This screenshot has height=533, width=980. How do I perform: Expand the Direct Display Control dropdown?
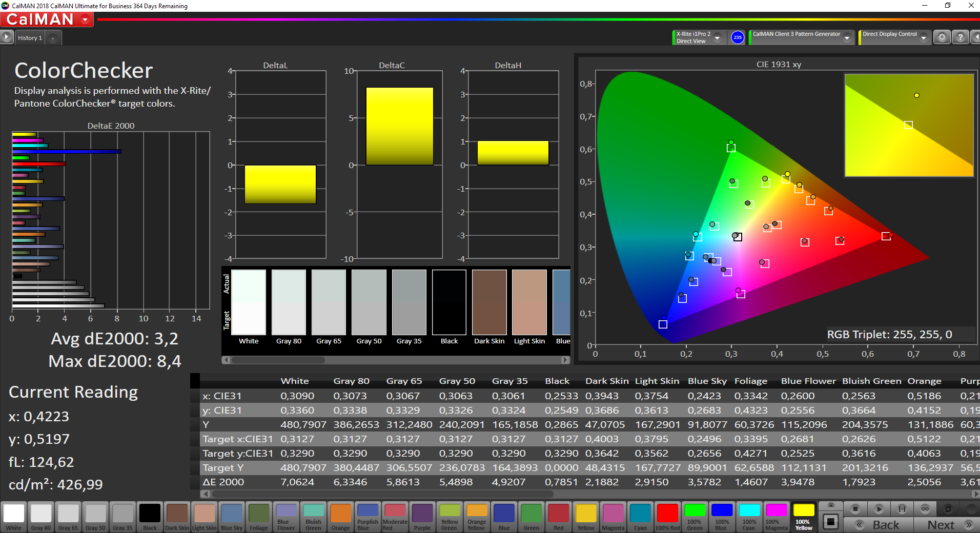[x=923, y=37]
